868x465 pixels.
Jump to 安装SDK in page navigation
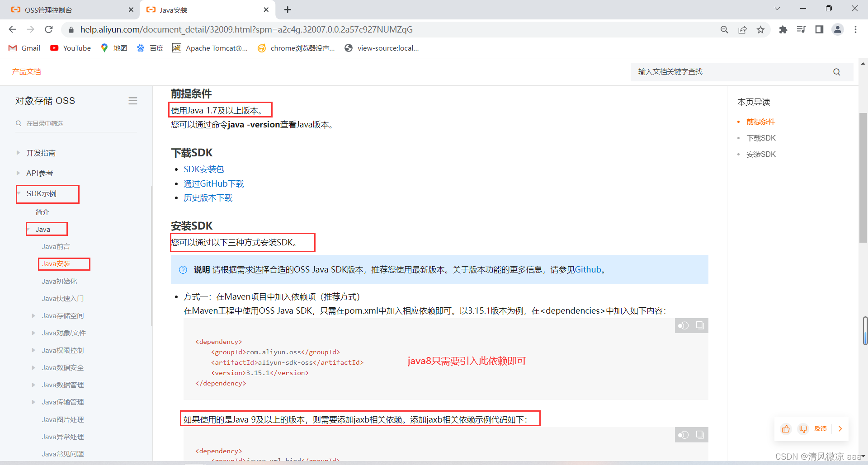click(x=761, y=155)
